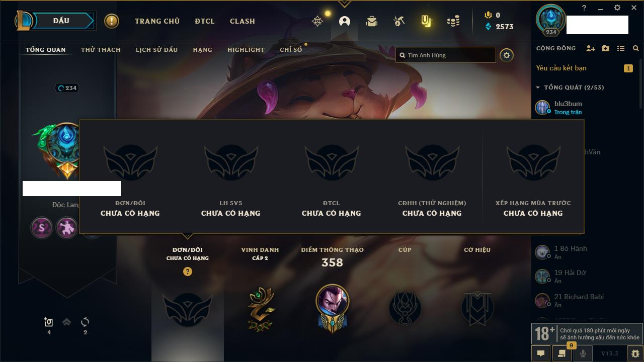Expand the Đơn/Đôi rank emblem panel
This screenshot has height=362, width=644.
tap(188, 309)
